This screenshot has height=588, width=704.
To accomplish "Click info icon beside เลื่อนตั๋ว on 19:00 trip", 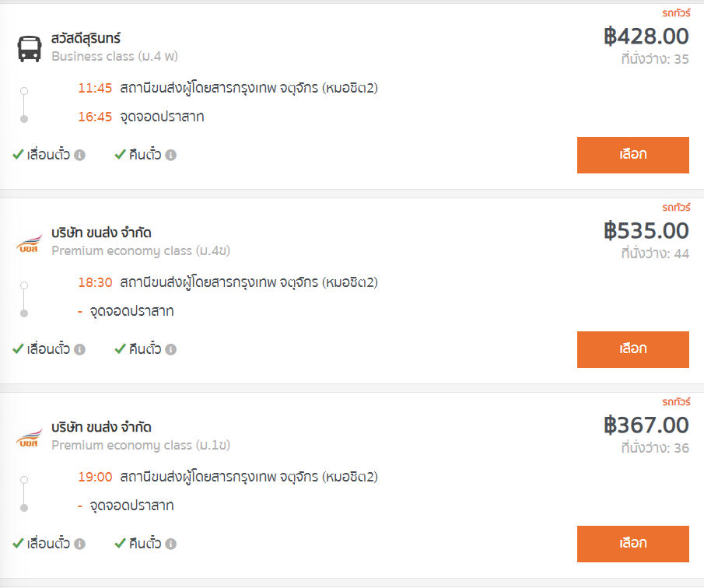I will coord(79,544).
